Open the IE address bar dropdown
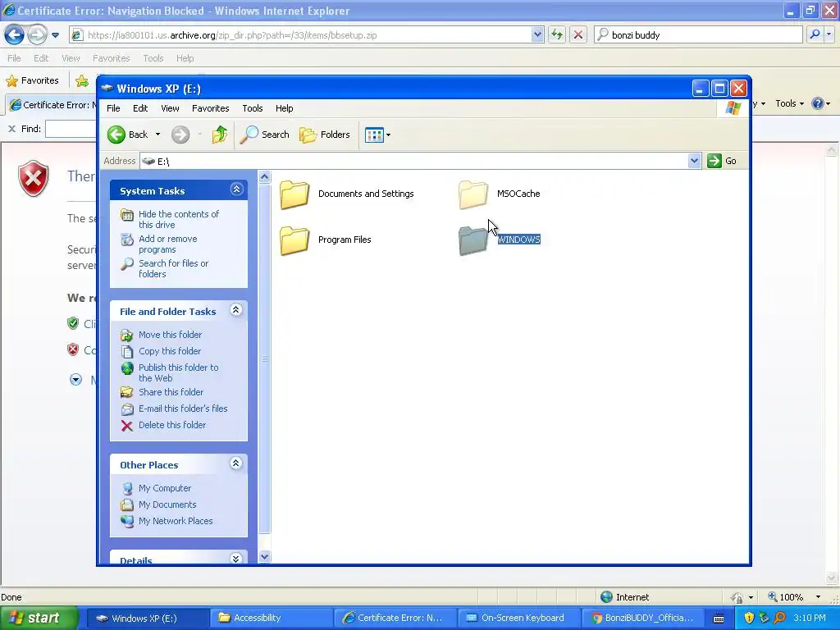Image resolution: width=840 pixels, height=630 pixels. pos(537,34)
